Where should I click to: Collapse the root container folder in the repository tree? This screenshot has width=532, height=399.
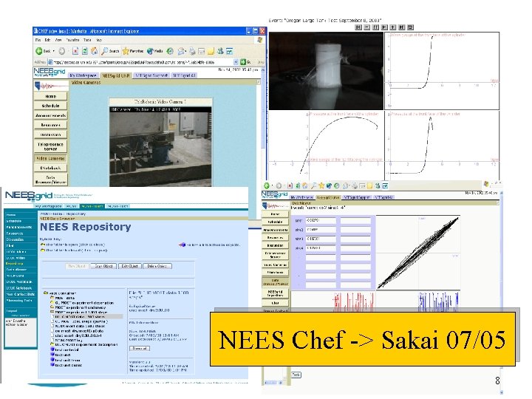tap(46, 293)
